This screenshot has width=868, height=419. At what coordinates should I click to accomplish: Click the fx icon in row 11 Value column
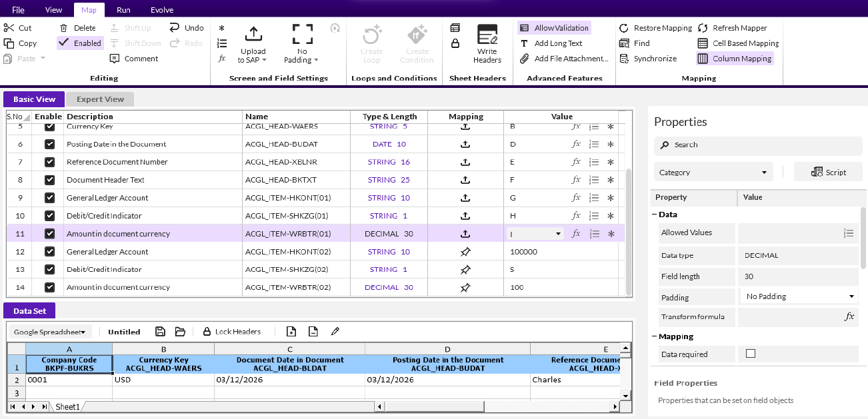tap(577, 234)
